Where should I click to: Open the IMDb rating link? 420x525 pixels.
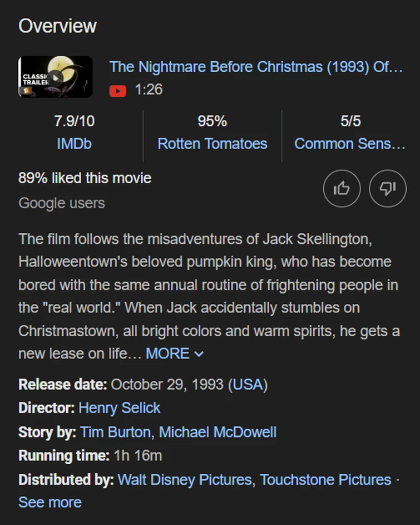point(74,144)
